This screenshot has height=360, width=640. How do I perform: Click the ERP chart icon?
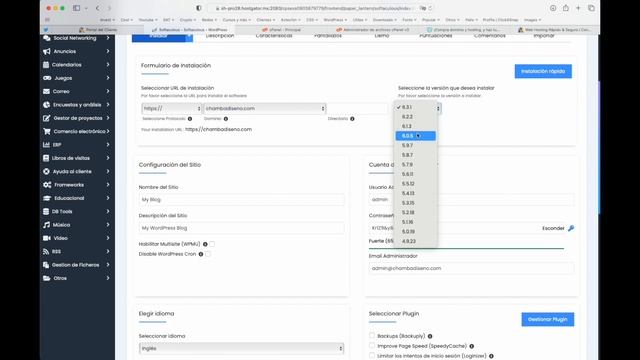[x=47, y=144]
